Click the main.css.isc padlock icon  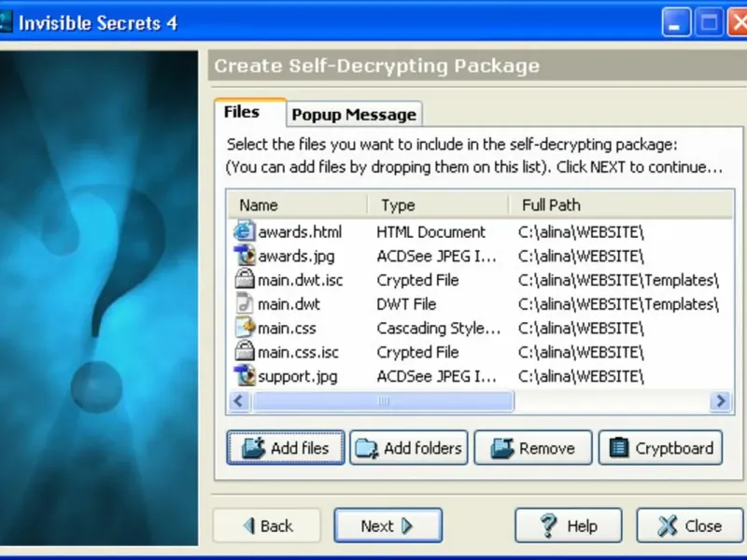pyautogui.click(x=245, y=352)
